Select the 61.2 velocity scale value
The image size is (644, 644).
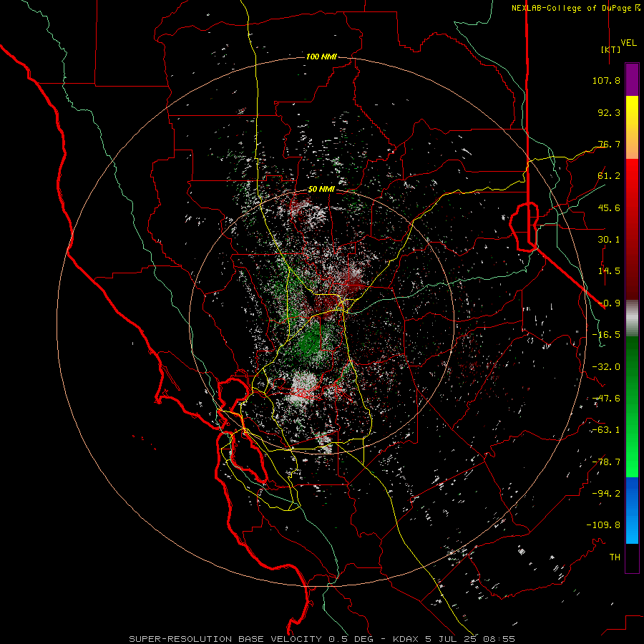[609, 176]
